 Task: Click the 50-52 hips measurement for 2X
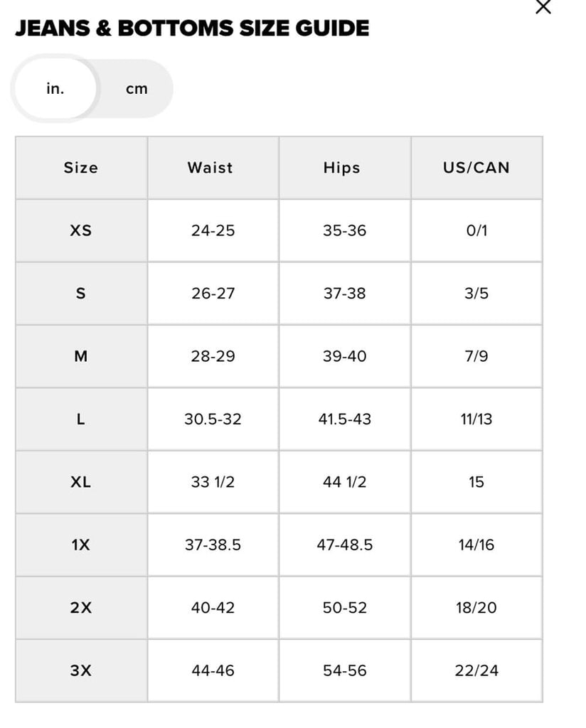[x=344, y=608]
